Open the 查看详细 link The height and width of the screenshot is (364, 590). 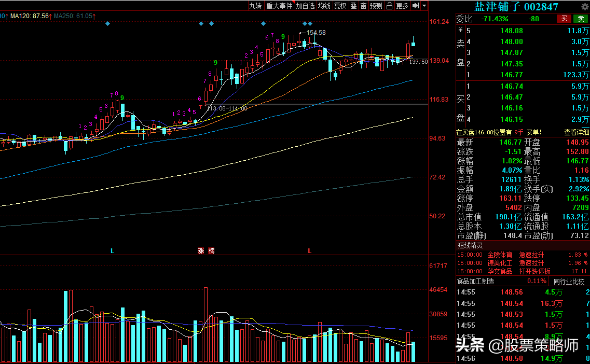pyautogui.click(x=577, y=132)
